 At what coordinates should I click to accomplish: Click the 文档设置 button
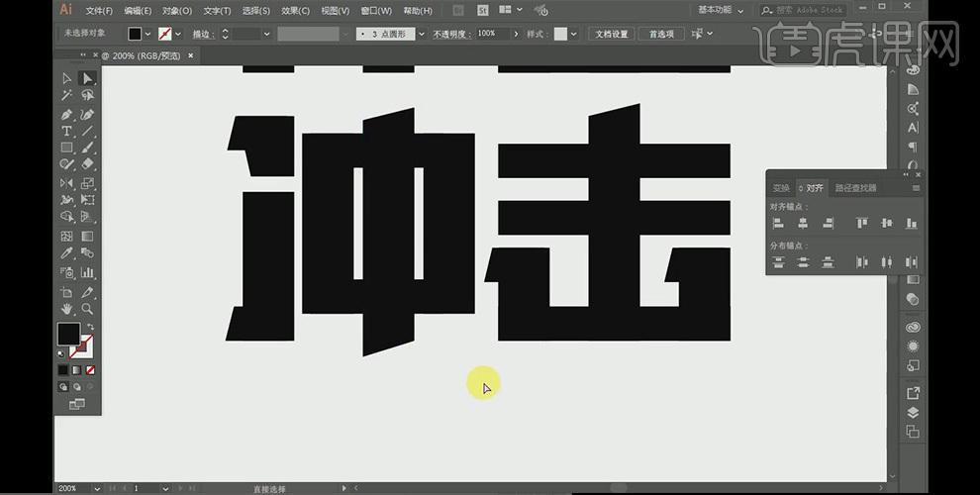(x=611, y=34)
